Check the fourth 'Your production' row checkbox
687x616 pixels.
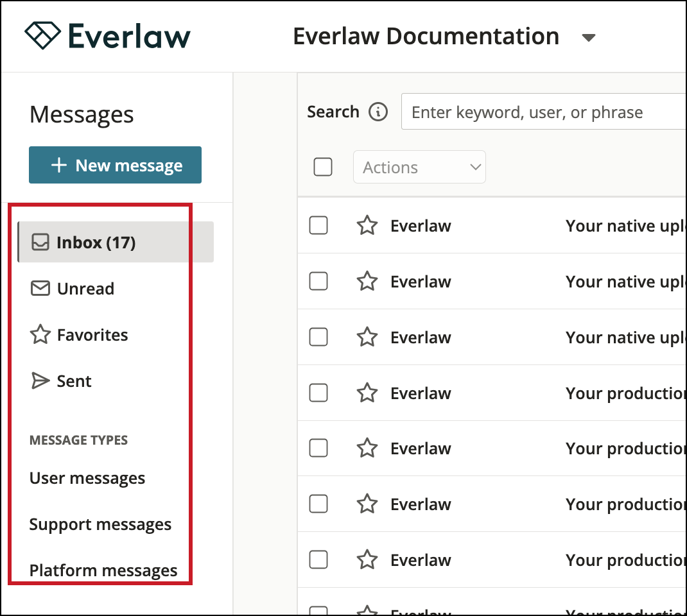point(318,560)
